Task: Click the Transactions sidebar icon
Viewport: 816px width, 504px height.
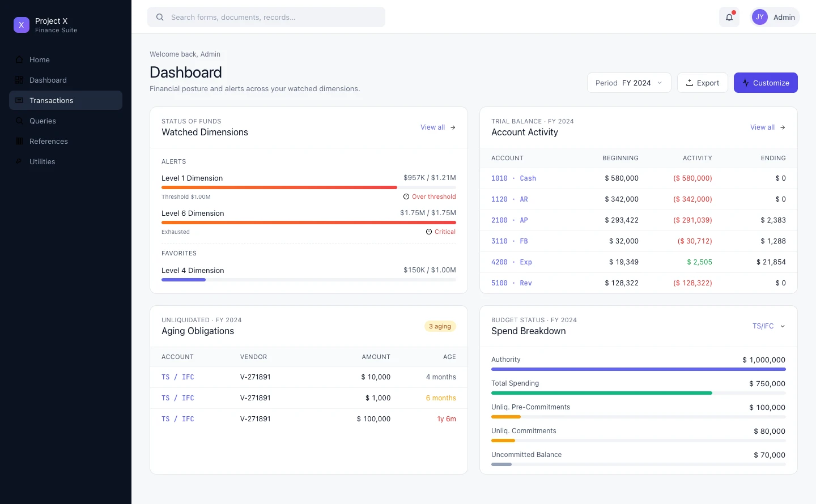Action: (x=19, y=100)
